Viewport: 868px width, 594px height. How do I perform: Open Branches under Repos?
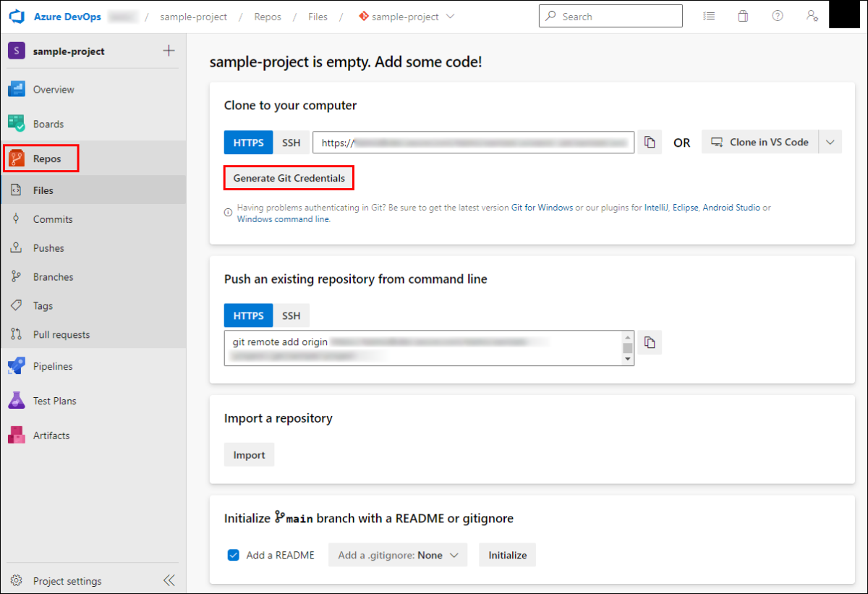pos(93,277)
